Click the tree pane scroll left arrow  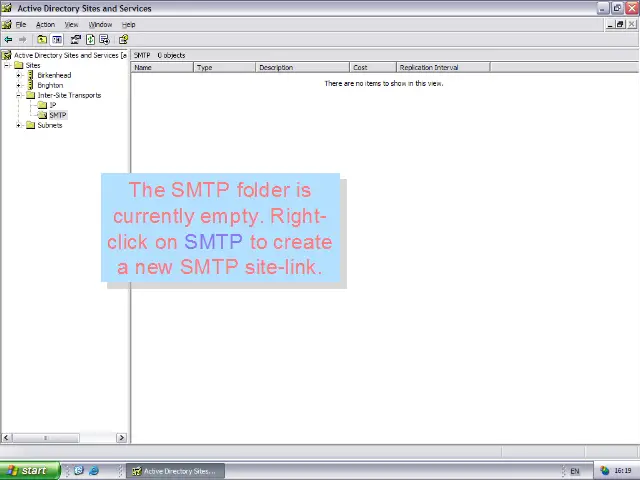pyautogui.click(x=7, y=438)
